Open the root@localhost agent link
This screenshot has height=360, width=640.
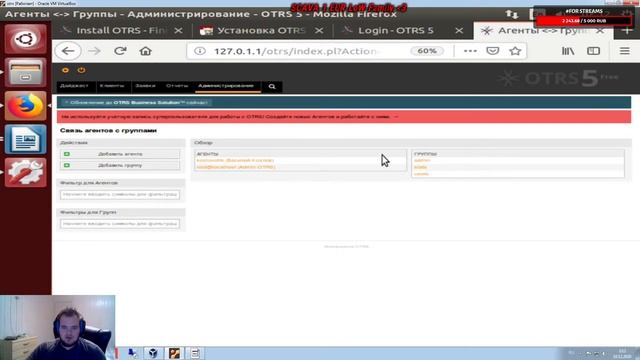point(236,167)
